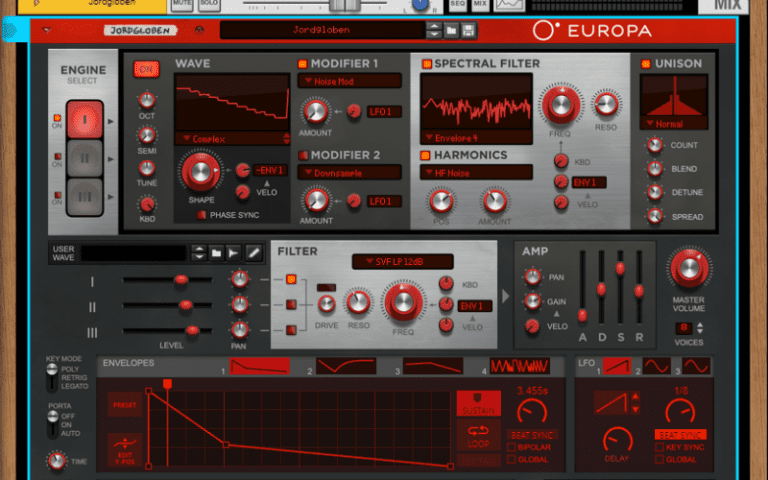Select envelope 4 tab
The height and width of the screenshot is (480, 768).
click(x=518, y=367)
